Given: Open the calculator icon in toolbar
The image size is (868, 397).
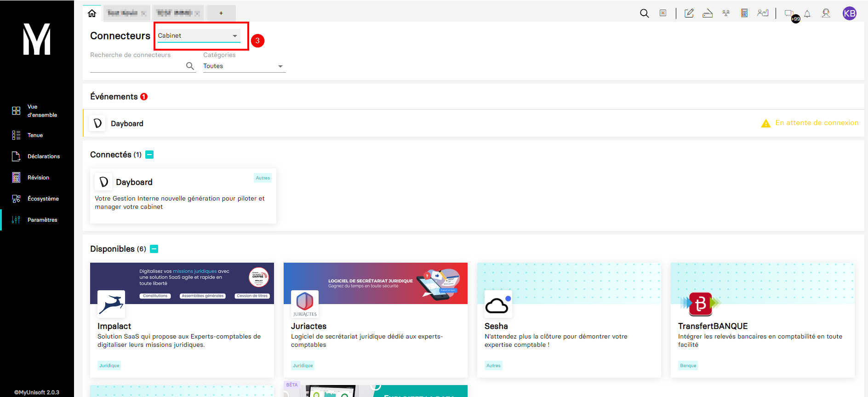Looking at the screenshot, I should click(744, 13).
